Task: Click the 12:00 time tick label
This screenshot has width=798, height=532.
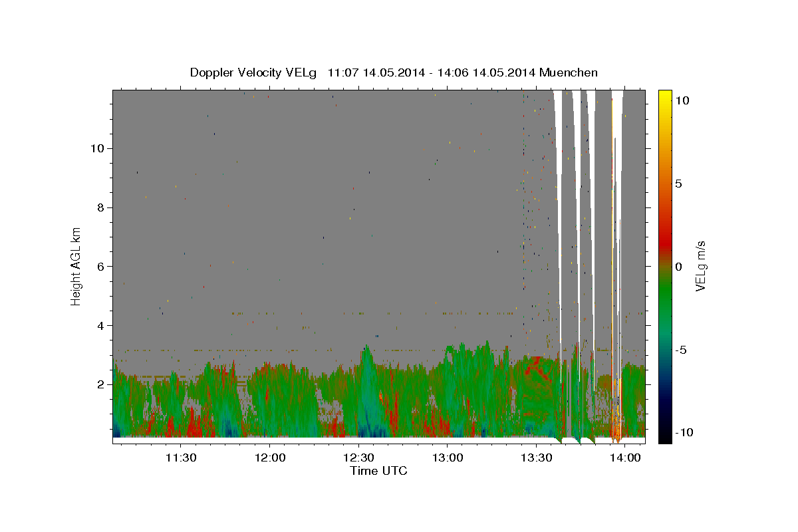Action: tap(269, 458)
